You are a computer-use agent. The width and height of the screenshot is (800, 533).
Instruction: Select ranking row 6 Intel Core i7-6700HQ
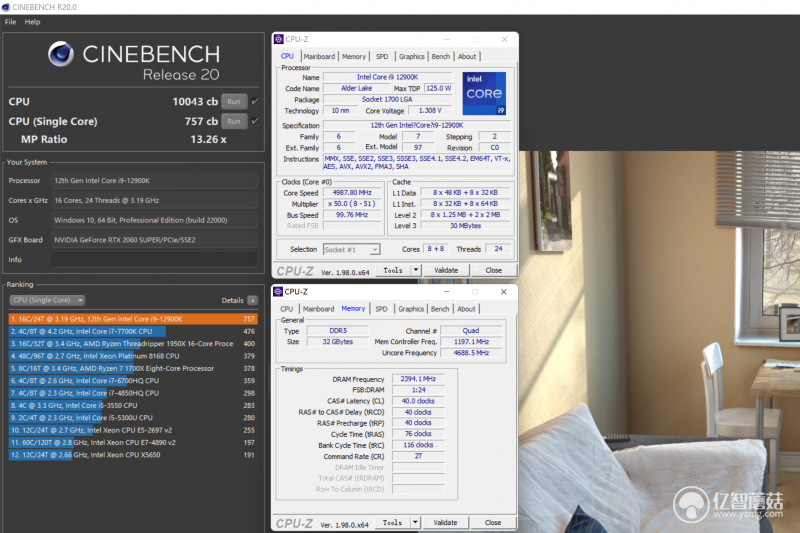133,380
